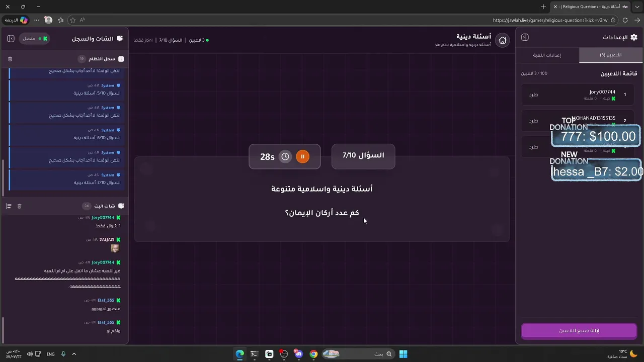This screenshot has height=362, width=644.
Task: Open browser profile avatar
Action: pos(48,20)
